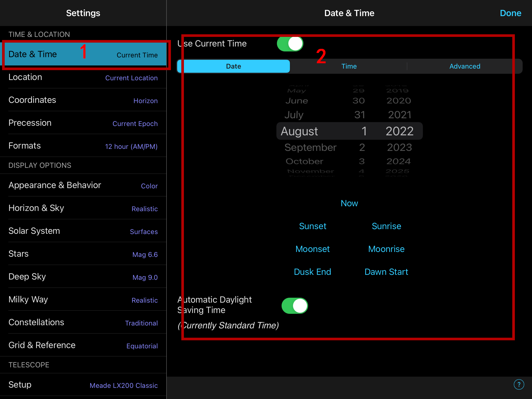Disable Automatic Daylight Saving Time switch

pyautogui.click(x=295, y=306)
